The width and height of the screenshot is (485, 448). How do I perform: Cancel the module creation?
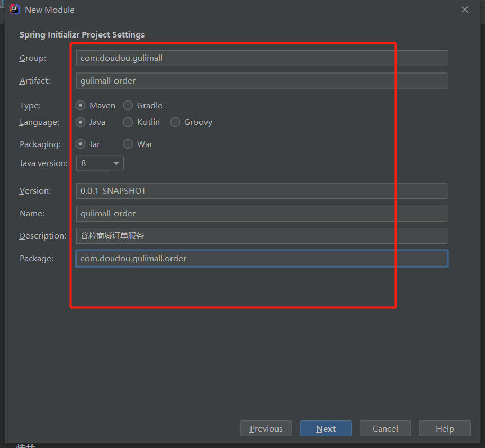[x=385, y=428]
